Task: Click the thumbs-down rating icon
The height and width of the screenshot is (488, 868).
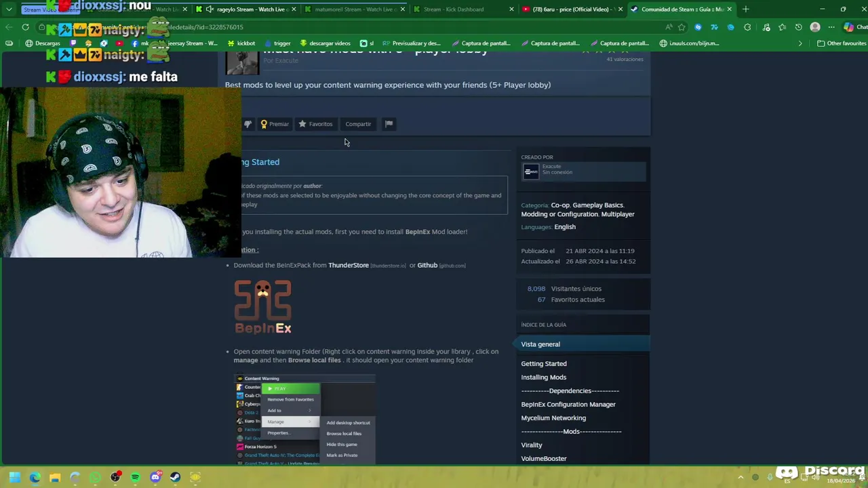Action: [x=248, y=124]
